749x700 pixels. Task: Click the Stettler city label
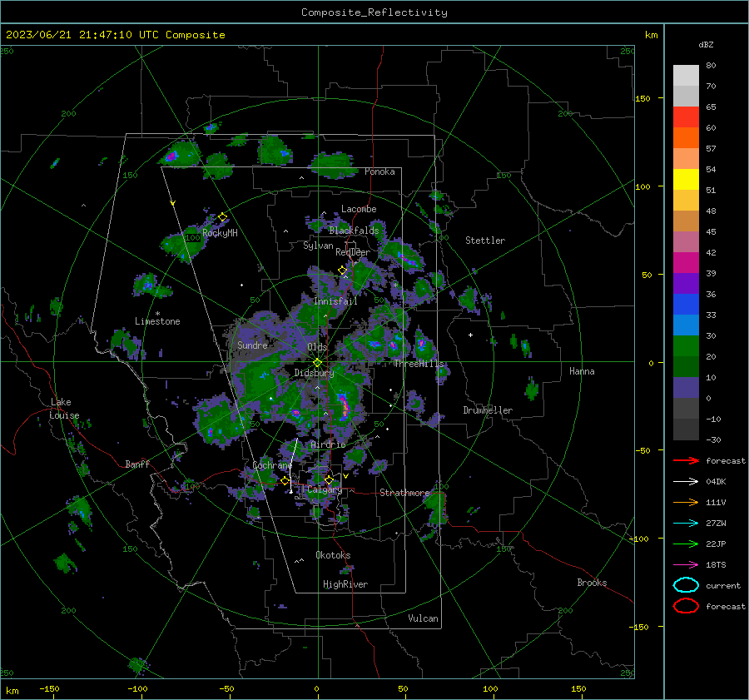coord(485,241)
